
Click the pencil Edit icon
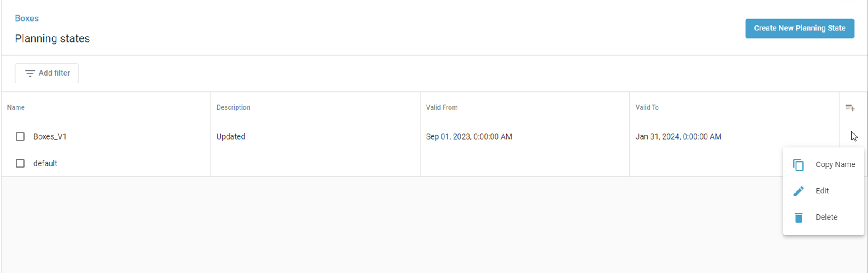click(798, 191)
